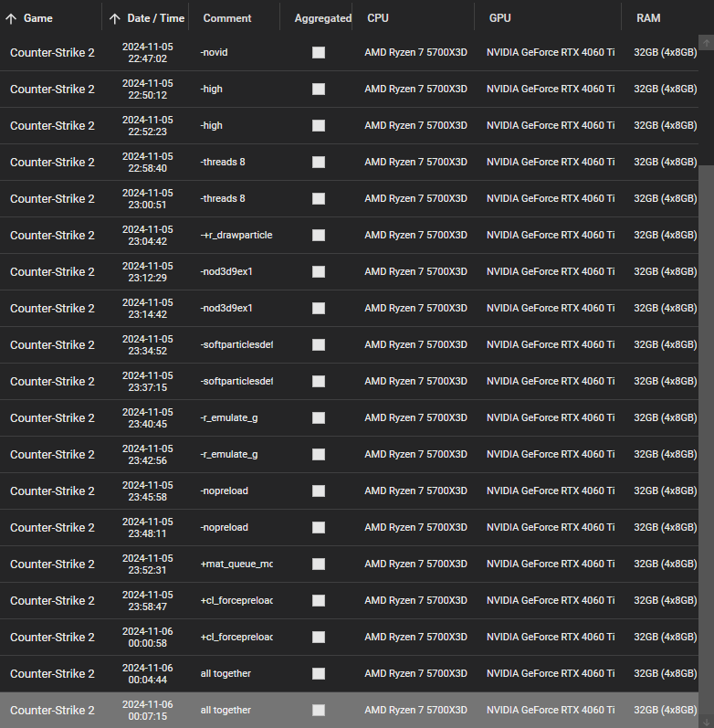Check Aggregated box for 23:45:58 -nopreload
This screenshot has height=728, width=714.
click(x=319, y=491)
